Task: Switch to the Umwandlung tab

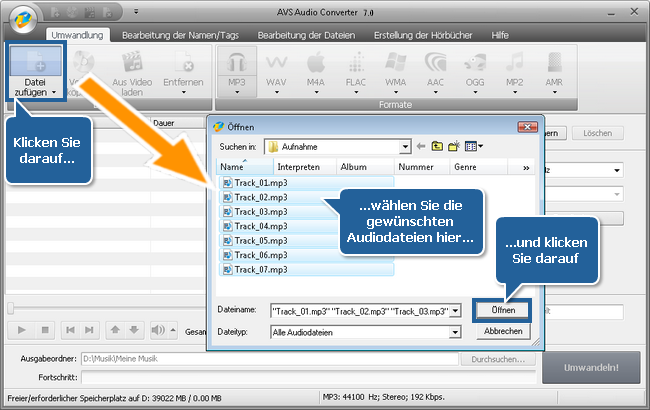Action: [x=78, y=35]
